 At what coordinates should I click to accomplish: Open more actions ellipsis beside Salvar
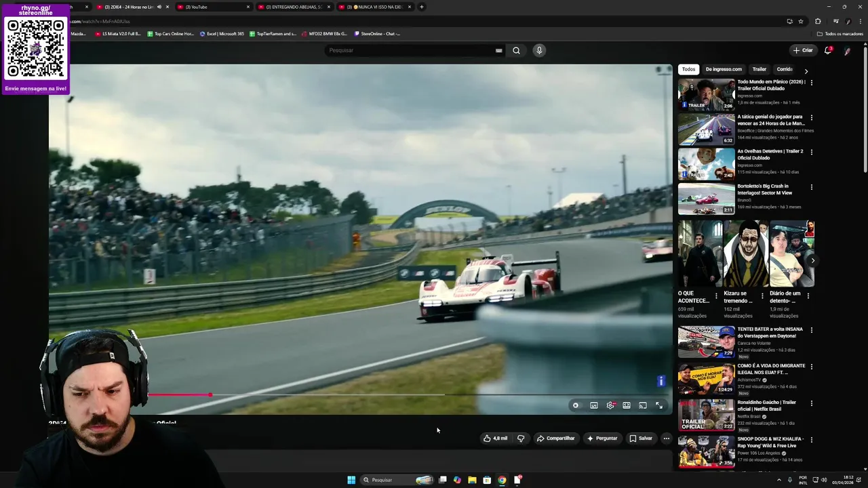(666, 439)
